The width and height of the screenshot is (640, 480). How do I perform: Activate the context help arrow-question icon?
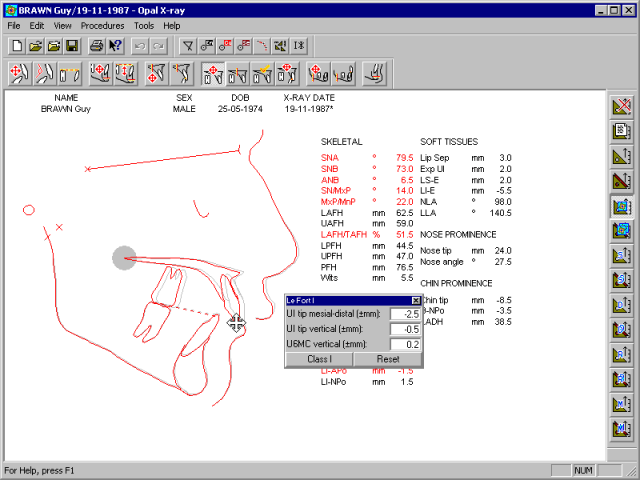pos(115,46)
